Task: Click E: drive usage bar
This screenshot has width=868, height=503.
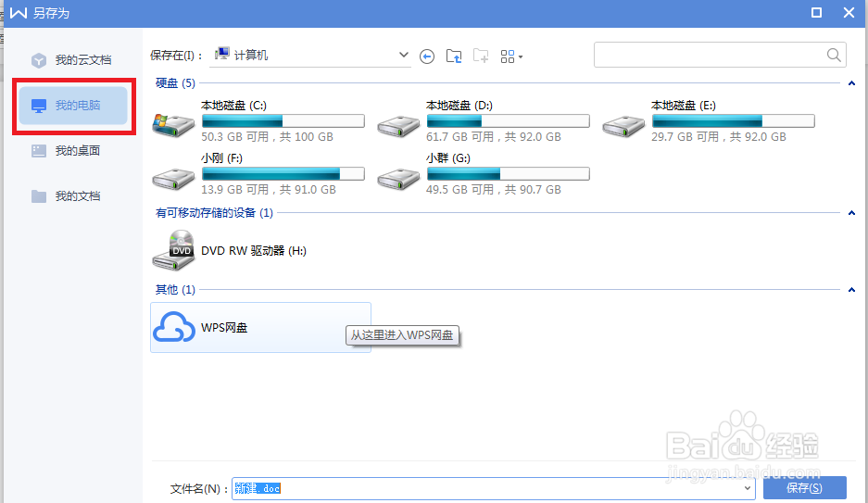Action: click(734, 120)
